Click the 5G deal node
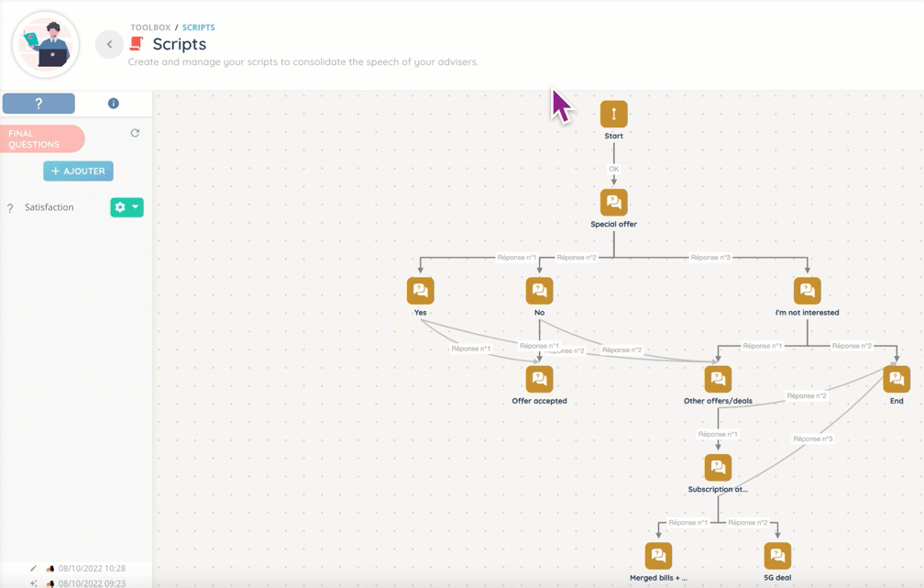Viewport: 924px width, 588px height. pyautogui.click(x=777, y=556)
